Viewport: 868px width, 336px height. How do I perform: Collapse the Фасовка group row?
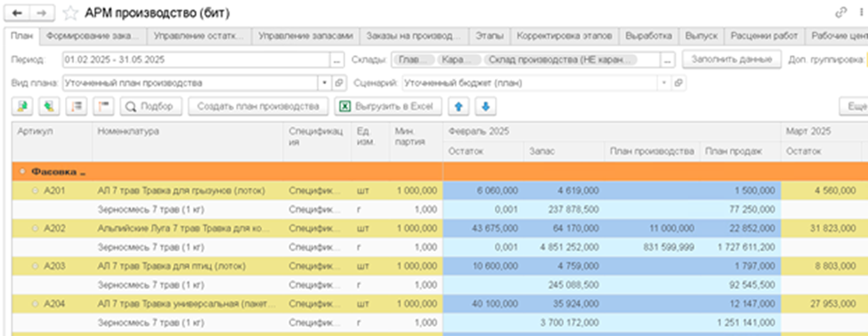click(x=22, y=172)
